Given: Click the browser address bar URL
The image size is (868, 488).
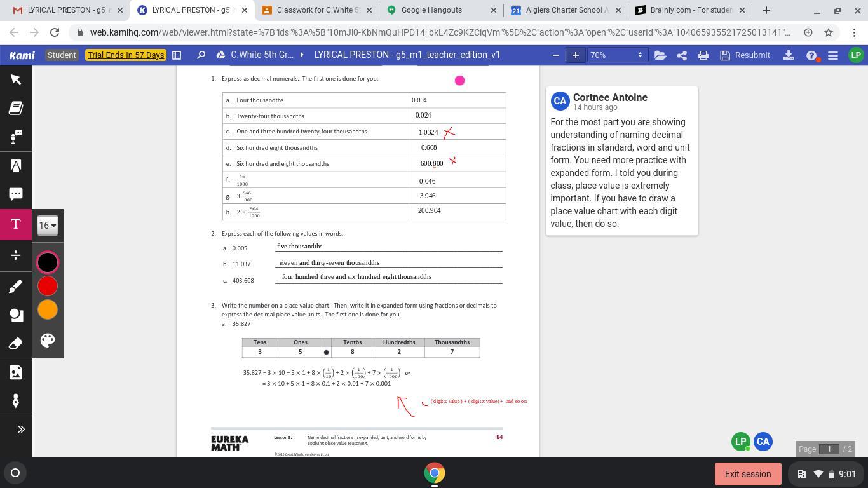Looking at the screenshot, I should (440, 32).
